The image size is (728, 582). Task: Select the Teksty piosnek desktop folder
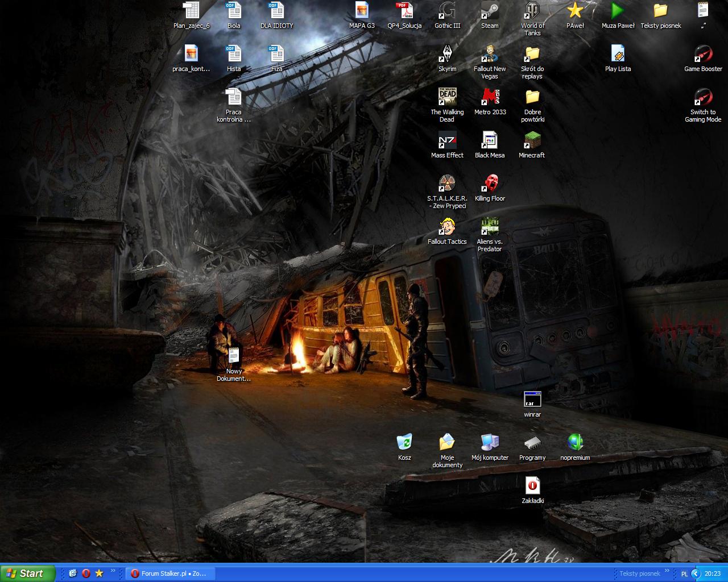pos(660,11)
